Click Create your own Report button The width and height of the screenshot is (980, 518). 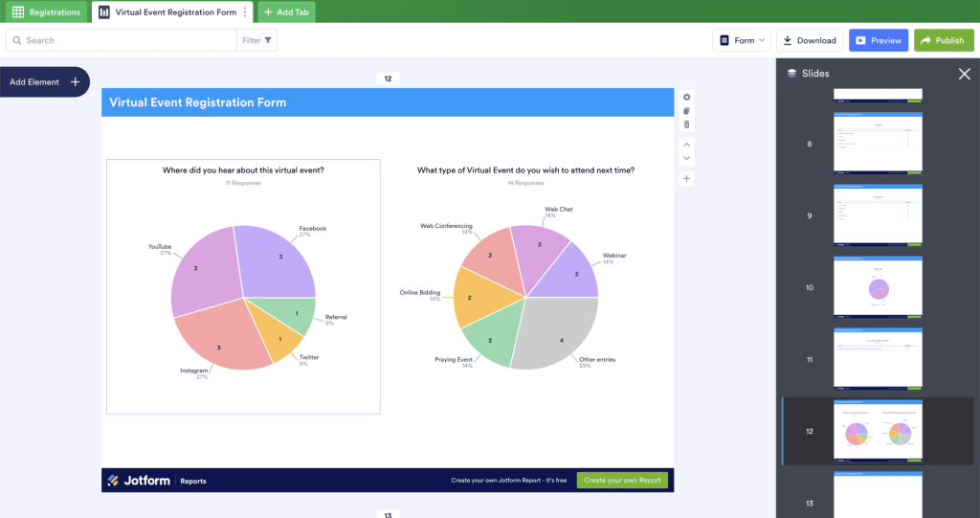click(622, 481)
